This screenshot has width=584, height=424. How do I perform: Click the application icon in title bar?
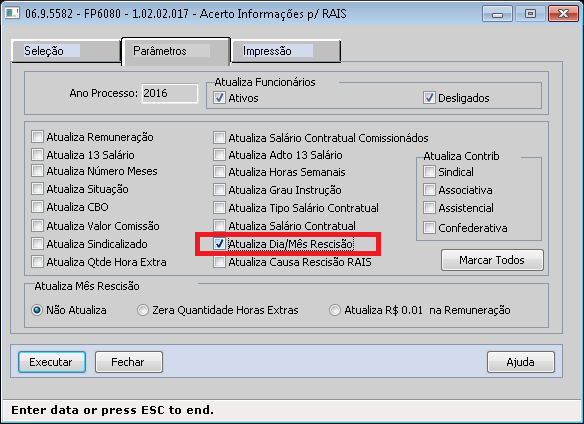[x=12, y=13]
